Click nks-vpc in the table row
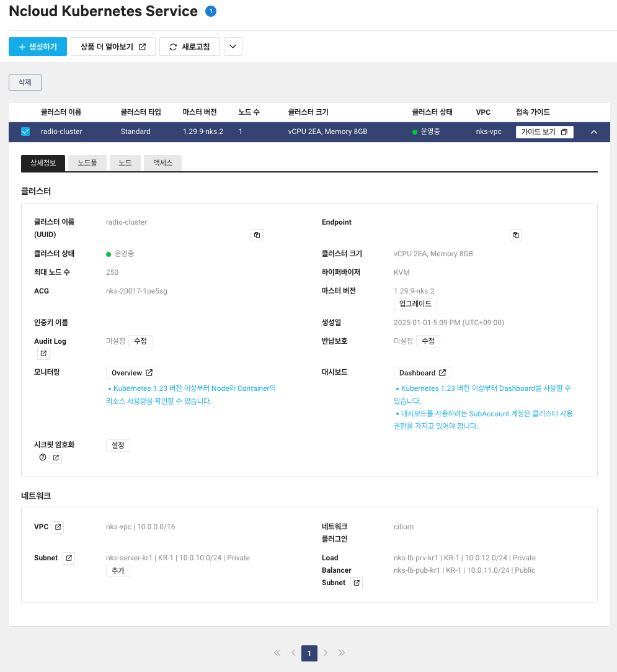 [x=489, y=132]
